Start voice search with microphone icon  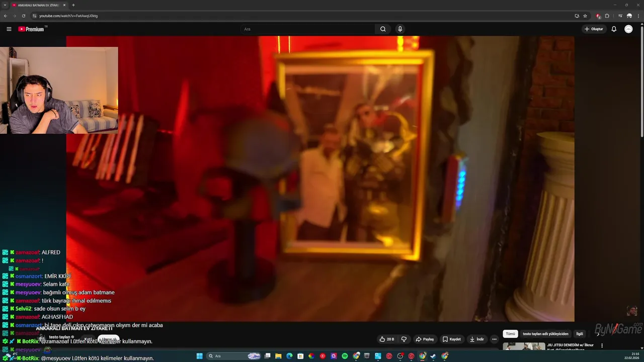tap(400, 29)
